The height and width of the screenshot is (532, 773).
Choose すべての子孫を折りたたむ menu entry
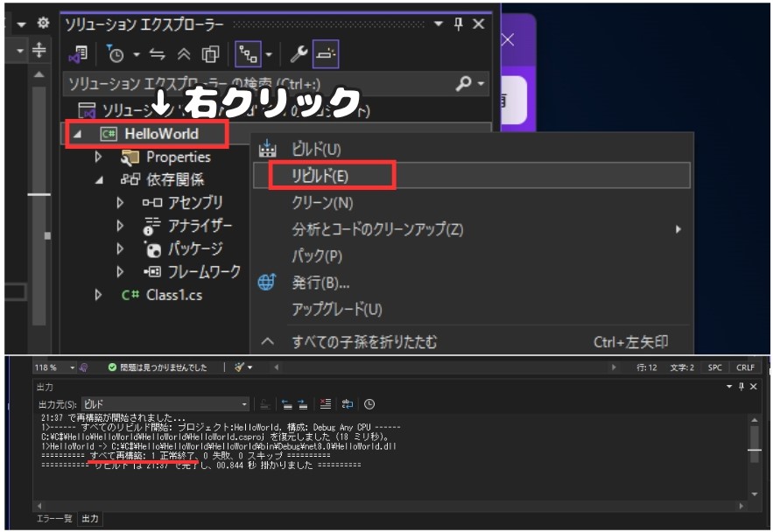tap(472, 341)
